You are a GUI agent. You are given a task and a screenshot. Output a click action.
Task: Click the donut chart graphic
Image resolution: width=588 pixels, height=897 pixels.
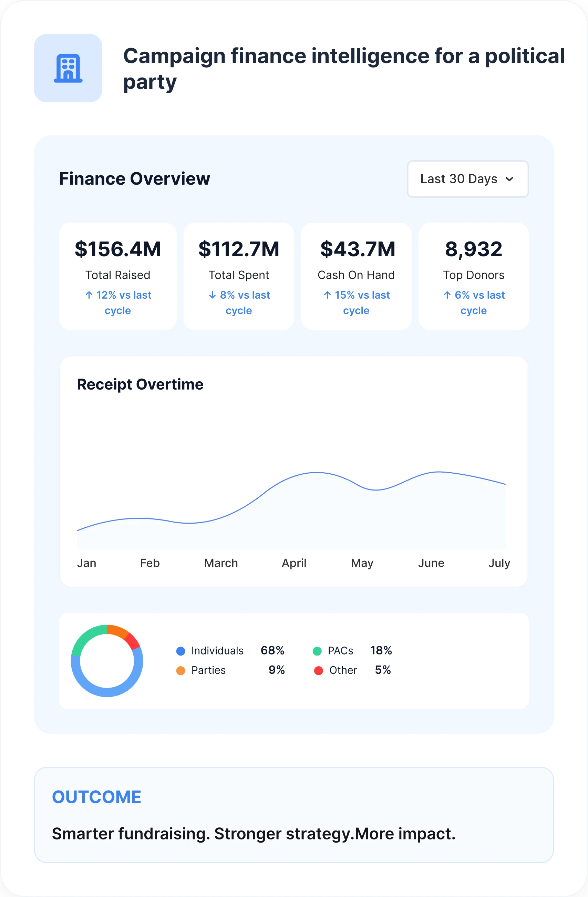click(x=107, y=661)
